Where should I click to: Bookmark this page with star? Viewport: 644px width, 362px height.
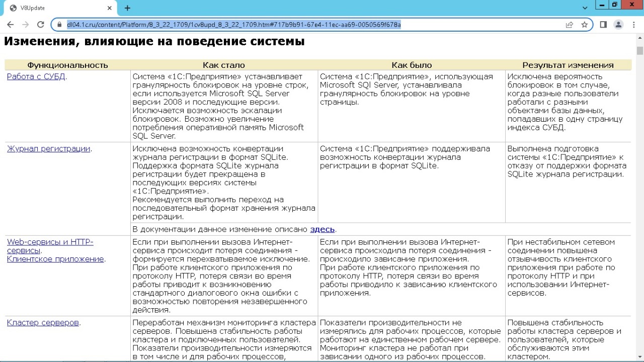tap(584, 25)
